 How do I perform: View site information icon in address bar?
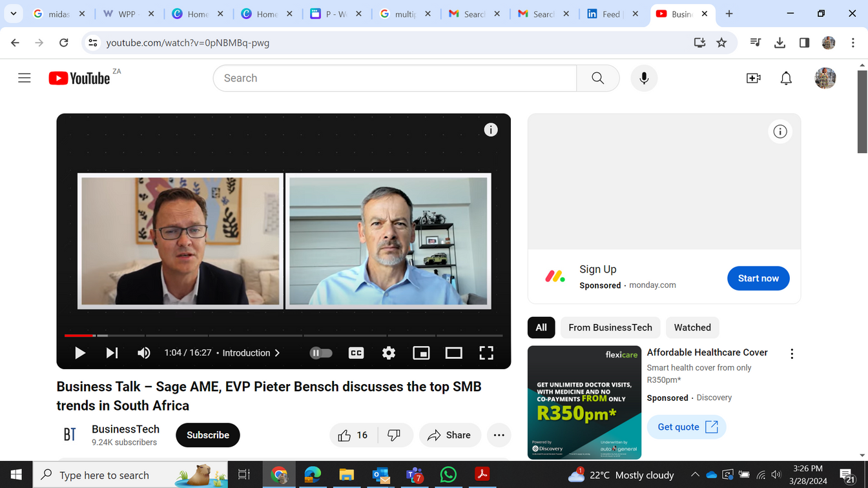(x=93, y=43)
